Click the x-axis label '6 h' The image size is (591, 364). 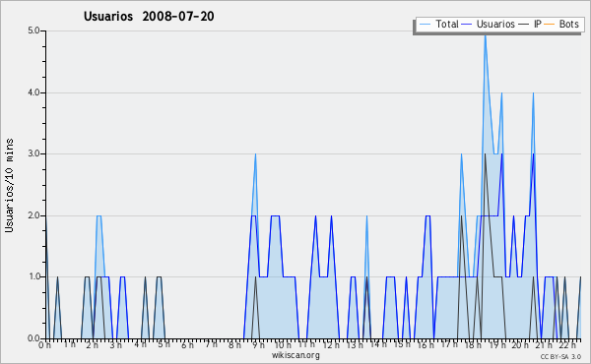(187, 345)
